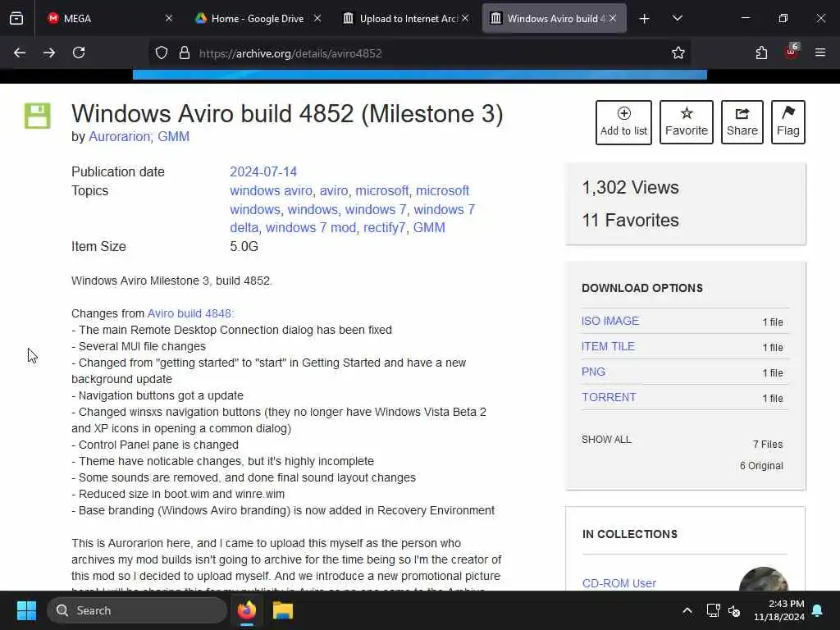Follow the Aviro build 4848 link
This screenshot has width=840, height=630.
coord(190,313)
